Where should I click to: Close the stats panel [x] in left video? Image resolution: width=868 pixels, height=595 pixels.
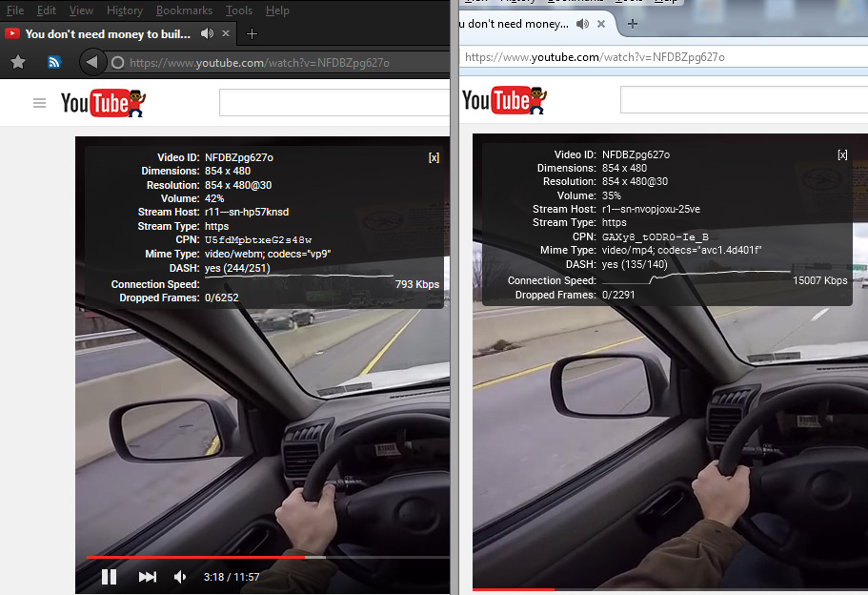434,158
